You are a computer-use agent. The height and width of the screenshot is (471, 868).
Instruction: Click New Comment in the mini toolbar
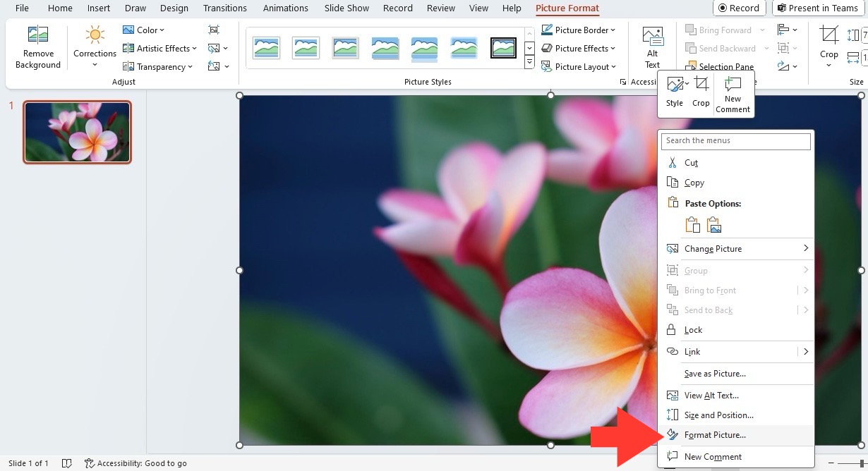[x=733, y=94]
